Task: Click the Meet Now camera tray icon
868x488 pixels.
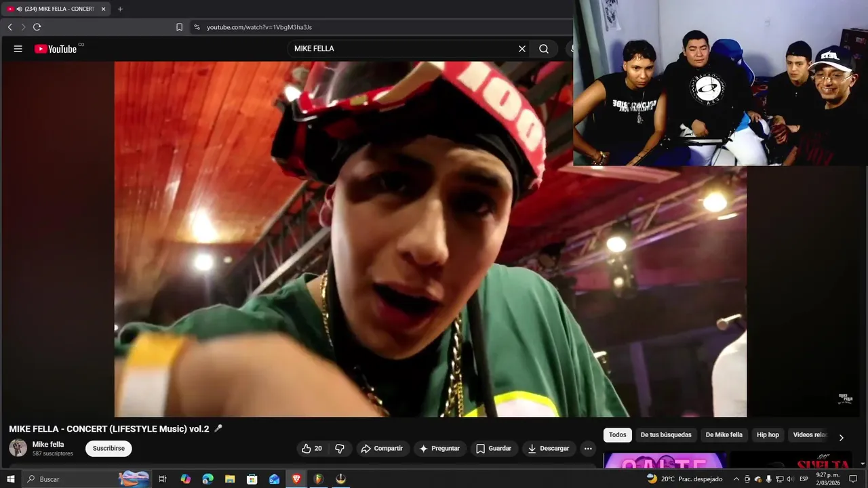Action: 747,479
